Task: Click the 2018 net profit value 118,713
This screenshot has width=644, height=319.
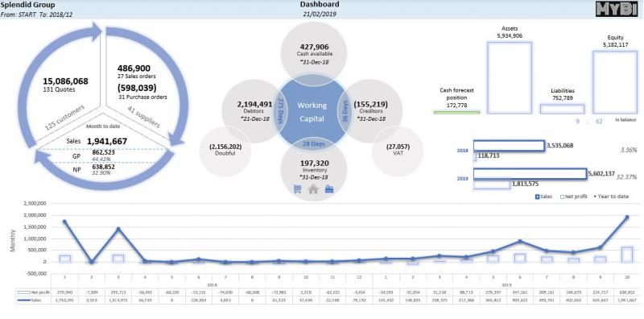Action: pos(489,156)
